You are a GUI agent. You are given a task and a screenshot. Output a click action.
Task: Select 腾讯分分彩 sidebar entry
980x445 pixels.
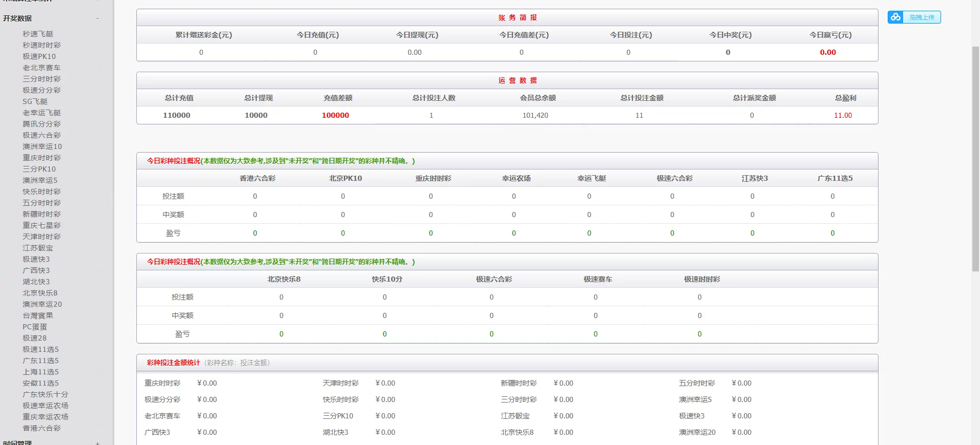click(x=42, y=124)
